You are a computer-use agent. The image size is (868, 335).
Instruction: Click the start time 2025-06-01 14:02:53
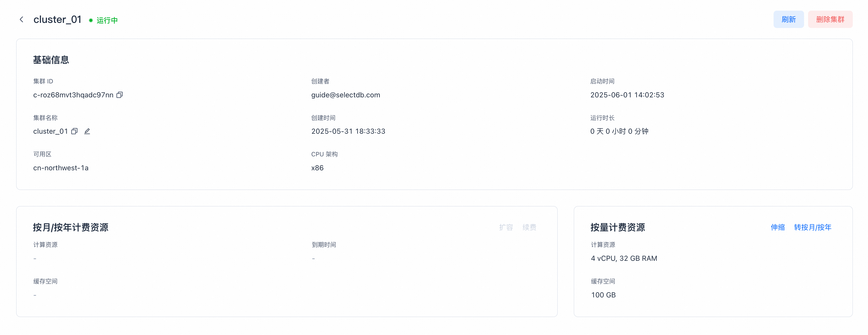[627, 95]
